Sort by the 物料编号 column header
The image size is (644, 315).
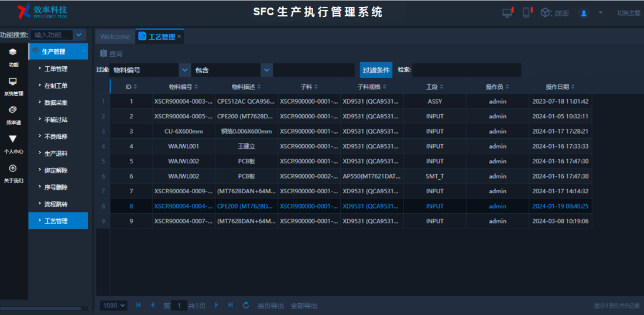(184, 87)
